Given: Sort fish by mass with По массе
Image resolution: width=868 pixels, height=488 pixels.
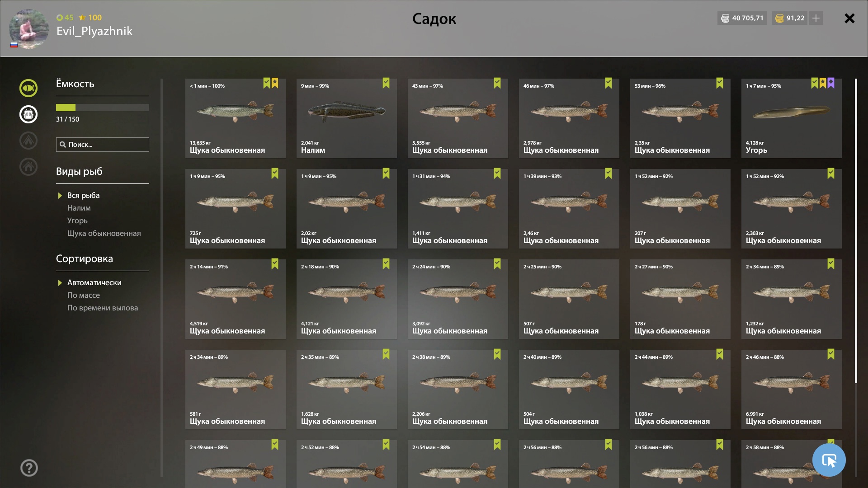Looking at the screenshot, I should pos(84,295).
